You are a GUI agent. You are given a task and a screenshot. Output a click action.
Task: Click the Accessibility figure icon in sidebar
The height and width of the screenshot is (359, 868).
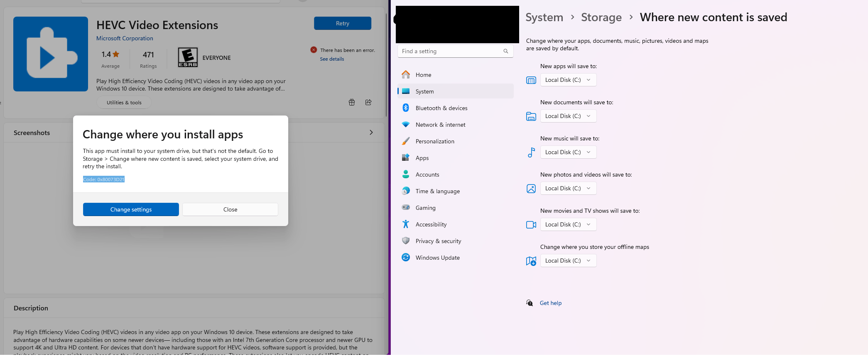(x=406, y=224)
